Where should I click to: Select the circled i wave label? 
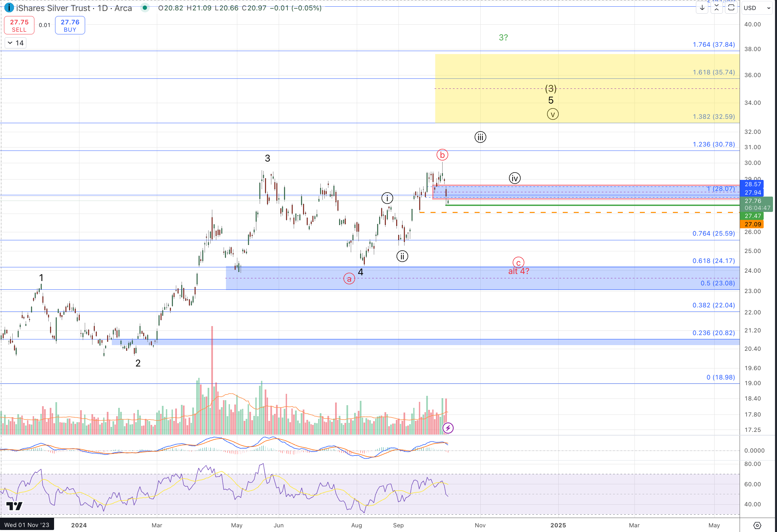click(387, 198)
